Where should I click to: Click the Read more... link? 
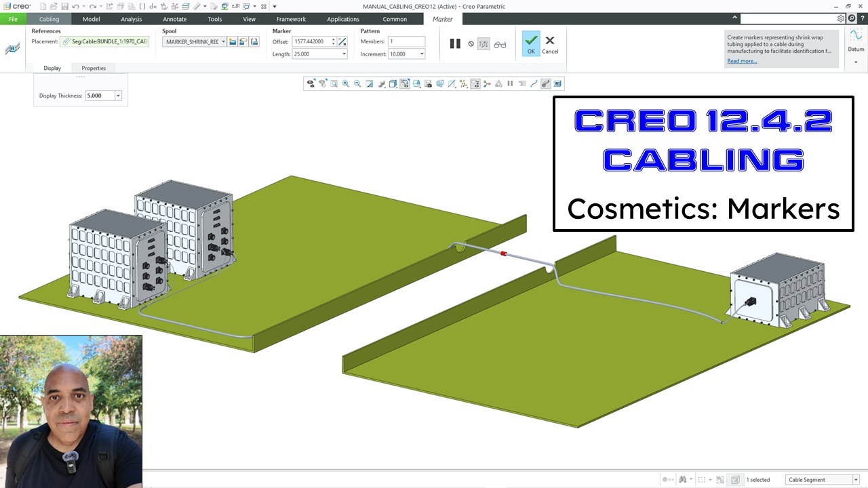pyautogui.click(x=742, y=61)
